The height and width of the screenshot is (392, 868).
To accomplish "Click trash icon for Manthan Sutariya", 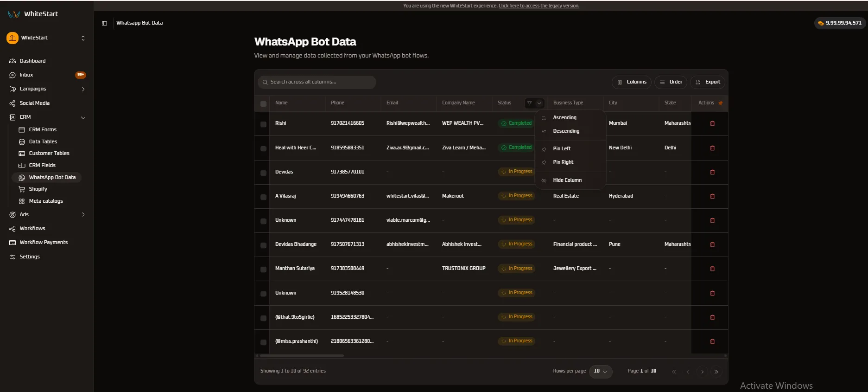I will click(712, 269).
